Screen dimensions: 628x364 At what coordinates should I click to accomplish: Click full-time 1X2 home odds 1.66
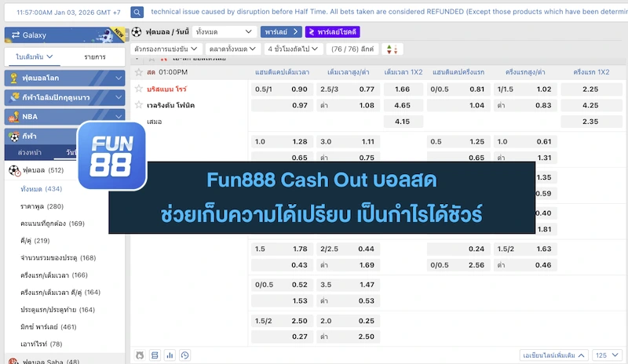click(x=403, y=89)
